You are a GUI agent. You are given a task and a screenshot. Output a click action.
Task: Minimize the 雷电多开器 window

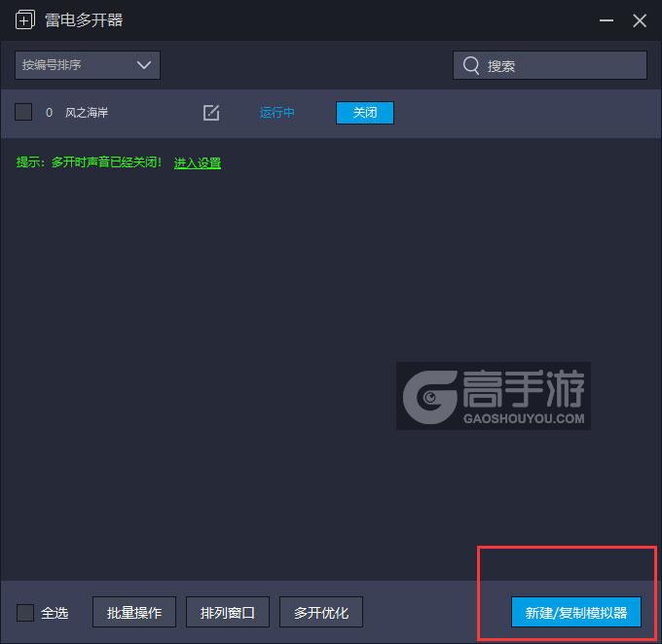tap(607, 20)
